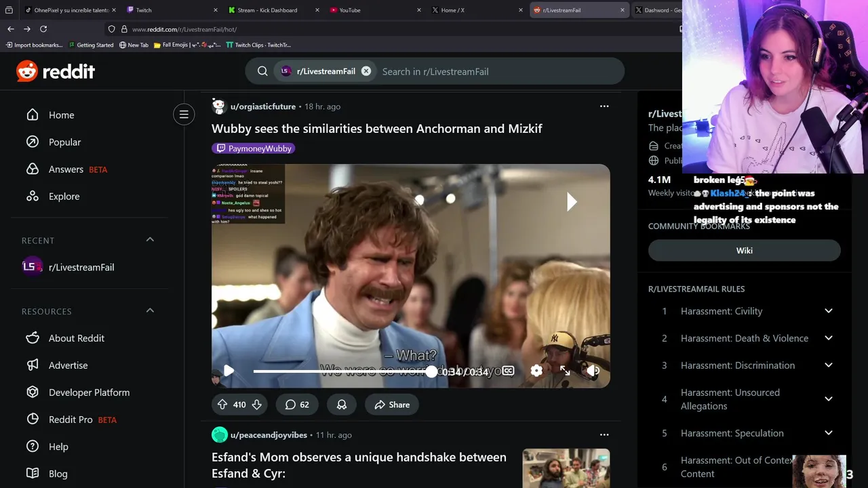The height and width of the screenshot is (488, 868).
Task: Close the r/LivestreamFail browser tab
Action: point(623,10)
